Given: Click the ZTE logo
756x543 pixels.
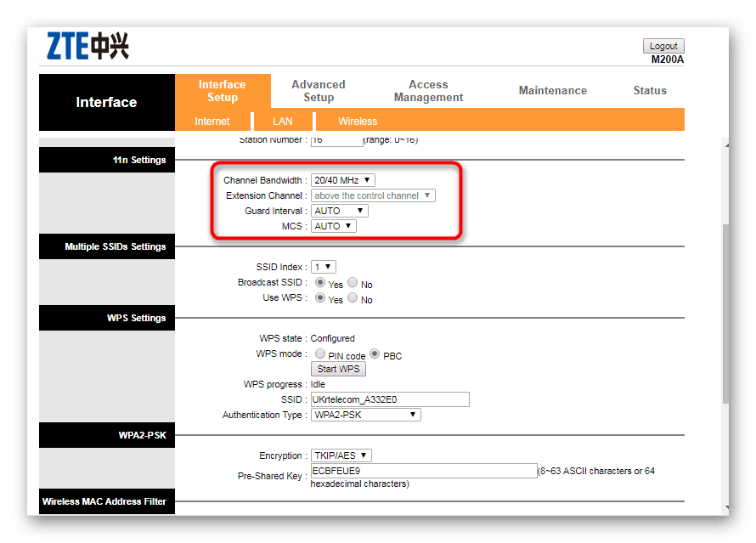Looking at the screenshot, I should click(87, 46).
